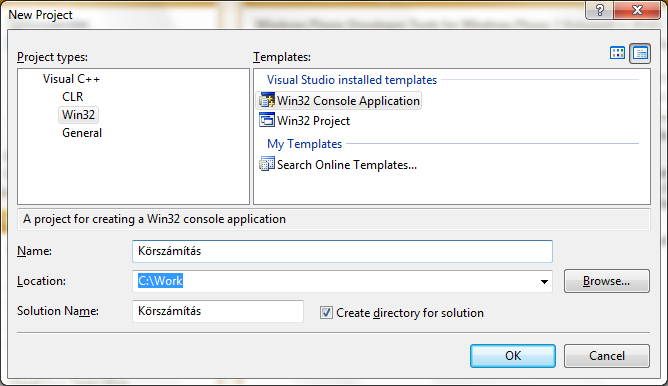668x386 pixels.
Task: Select Visual C++ project type node
Action: [x=71, y=79]
